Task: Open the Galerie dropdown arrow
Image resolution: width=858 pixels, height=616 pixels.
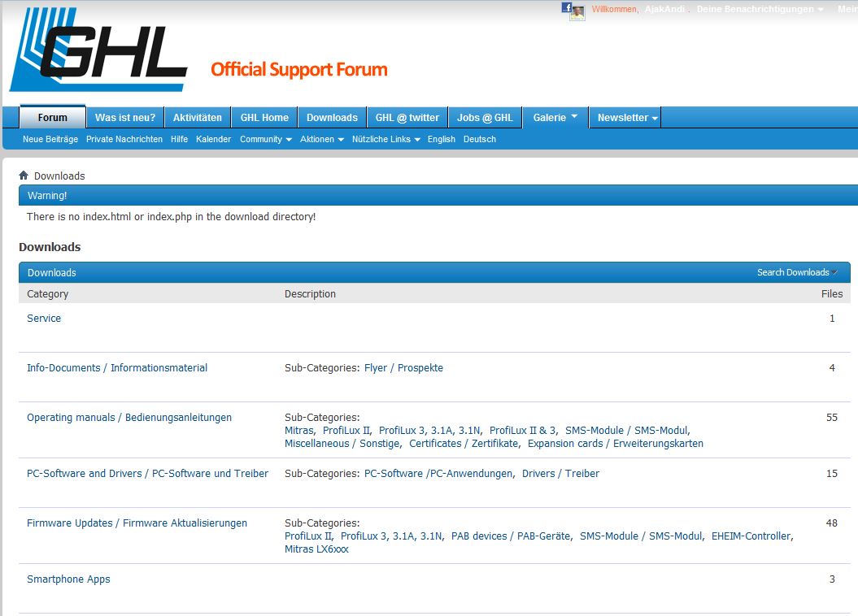Action: point(574,117)
